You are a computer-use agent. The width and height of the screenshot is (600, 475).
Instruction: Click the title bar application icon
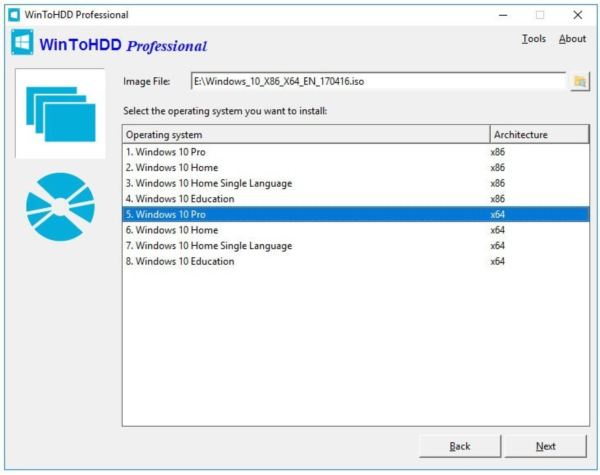[14, 15]
